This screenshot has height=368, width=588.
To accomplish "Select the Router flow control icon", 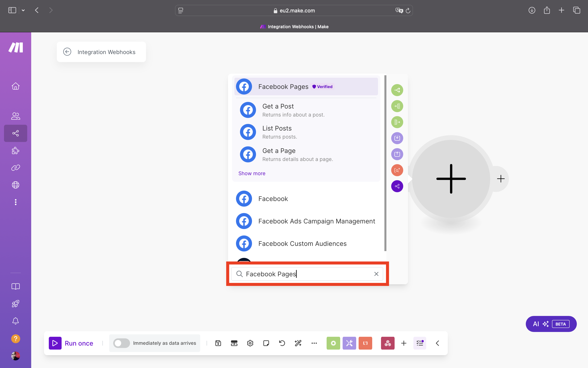I will click(x=397, y=90).
